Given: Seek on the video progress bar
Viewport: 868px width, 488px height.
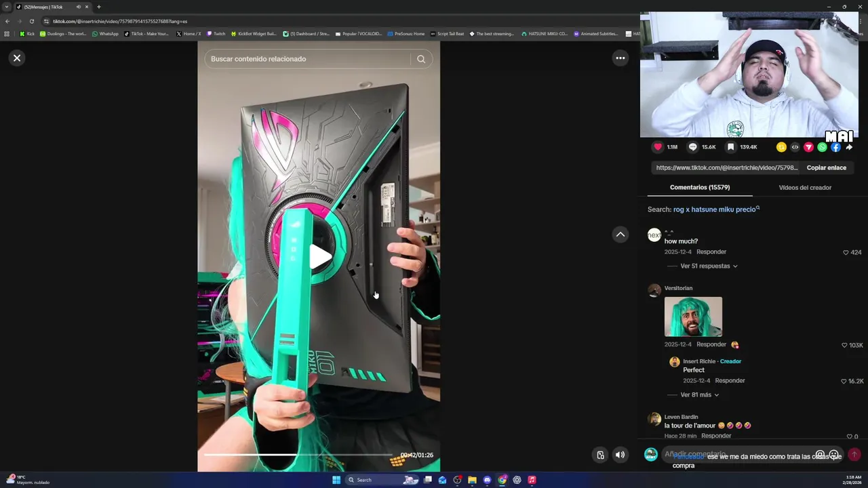Looking at the screenshot, I should [298, 454].
